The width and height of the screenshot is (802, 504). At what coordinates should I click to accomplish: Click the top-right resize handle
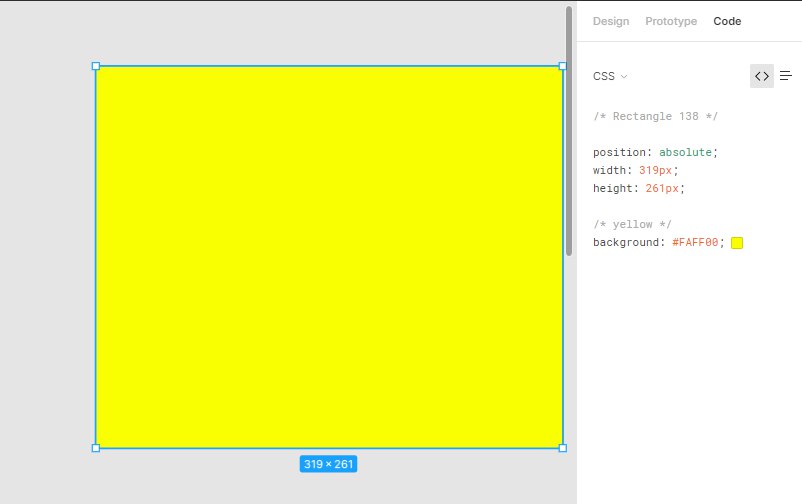coord(563,66)
